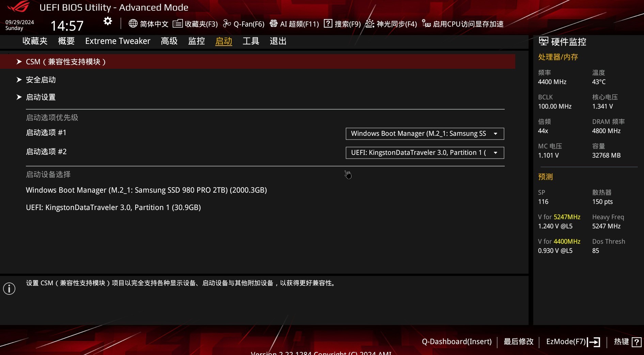Screen dimensions: 644x355
Task: Click the search question mark icon
Action: click(x=328, y=23)
